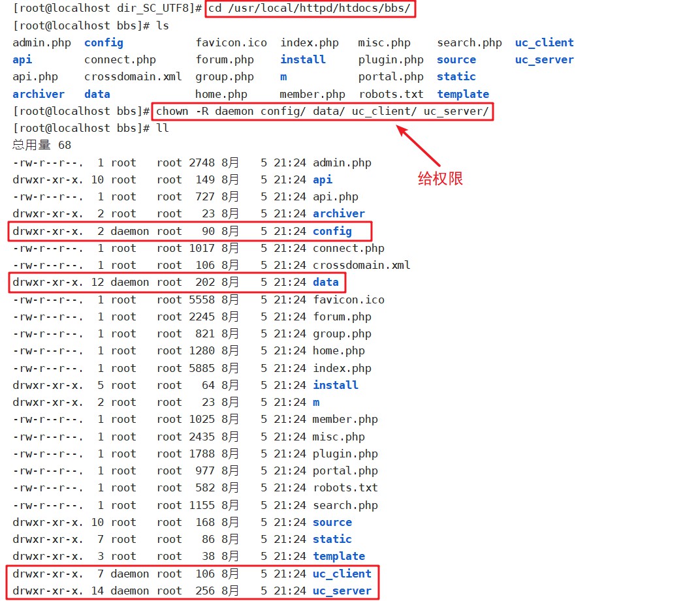Screen dimensions: 700x601
Task: Click daemon owner on the uc_server row
Action: (130, 591)
